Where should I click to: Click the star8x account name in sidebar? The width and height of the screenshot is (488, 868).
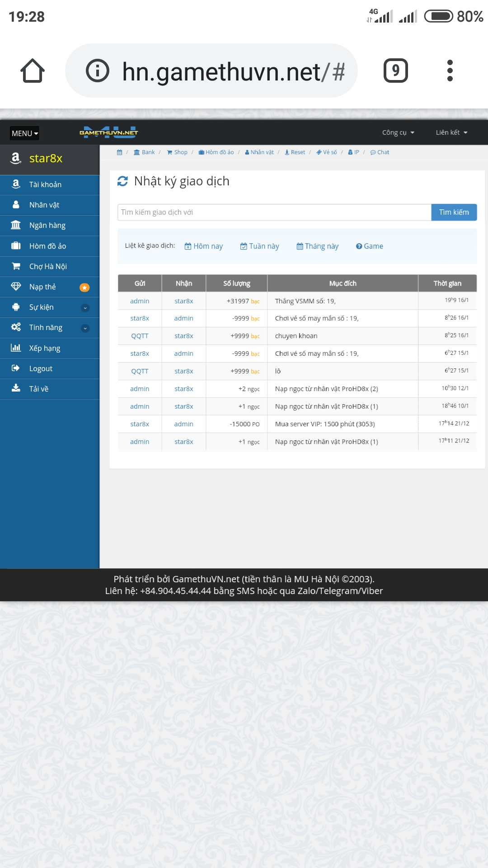pyautogui.click(x=46, y=158)
